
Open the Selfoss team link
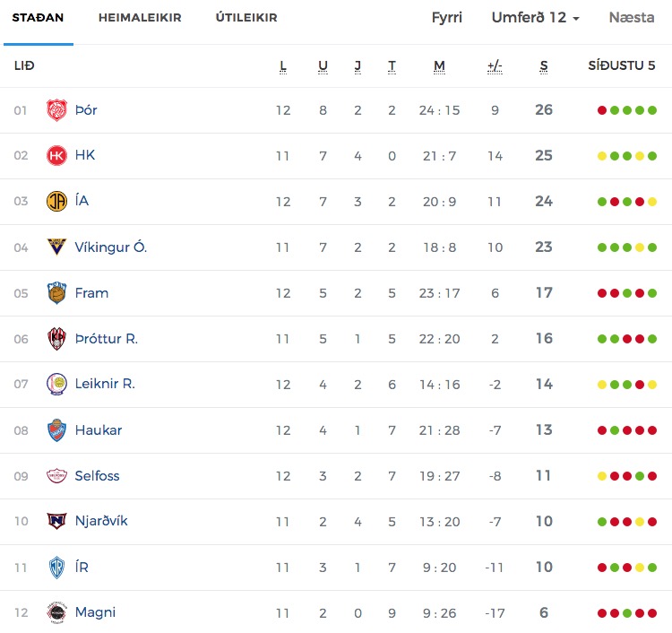point(98,476)
